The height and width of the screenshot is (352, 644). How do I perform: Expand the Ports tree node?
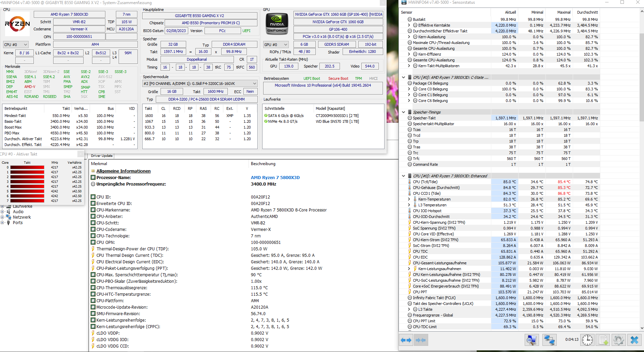point(2,223)
